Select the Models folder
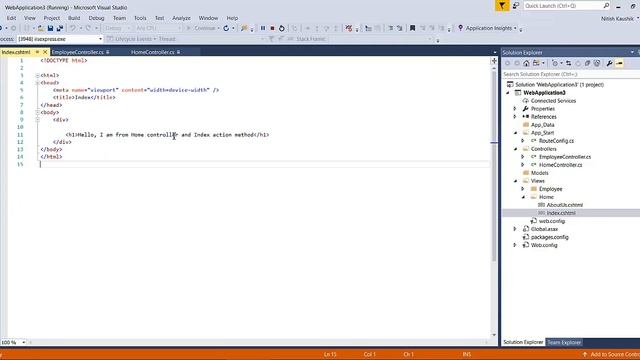The height and width of the screenshot is (360, 640). (x=540, y=173)
